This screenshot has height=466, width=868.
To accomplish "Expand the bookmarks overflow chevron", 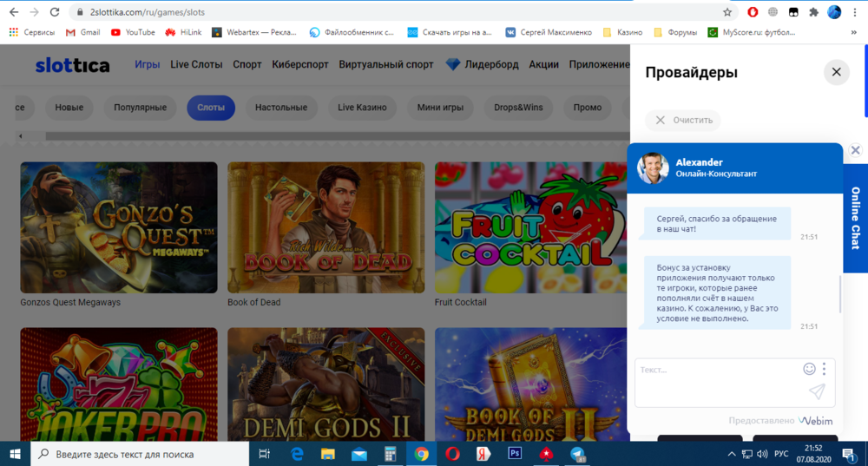I will click(x=853, y=32).
